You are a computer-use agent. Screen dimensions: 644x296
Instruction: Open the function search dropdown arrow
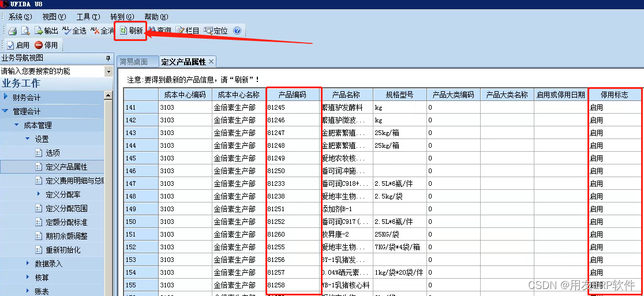coord(108,72)
